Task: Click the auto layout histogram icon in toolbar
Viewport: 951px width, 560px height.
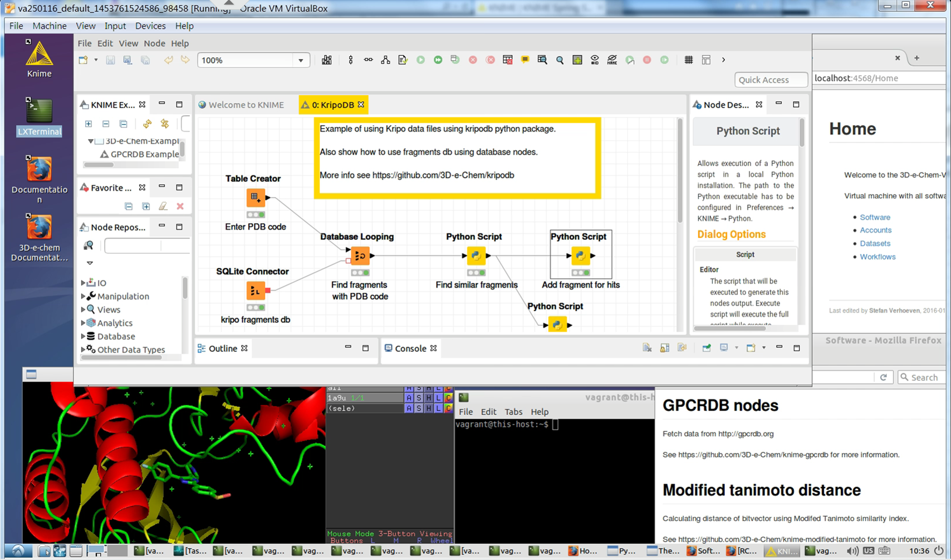Action: pyautogui.click(x=327, y=60)
